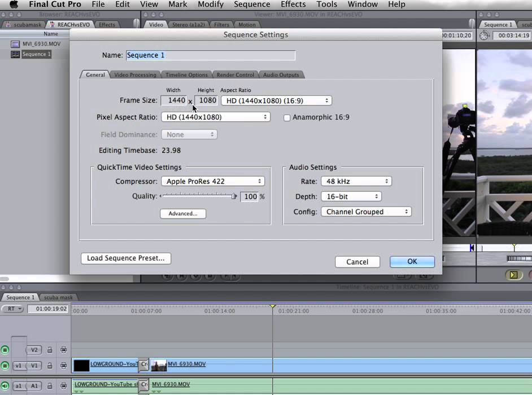Select the Sequence 1 icon in Browser
The width and height of the screenshot is (532, 395).
coord(15,54)
